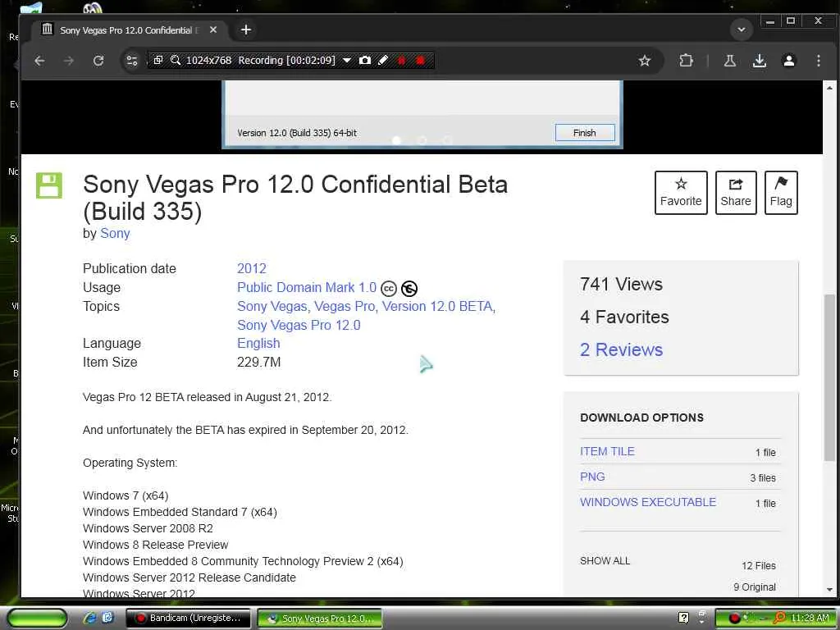
Task: Click the page vertical scrollbar thumb
Action: (829, 377)
